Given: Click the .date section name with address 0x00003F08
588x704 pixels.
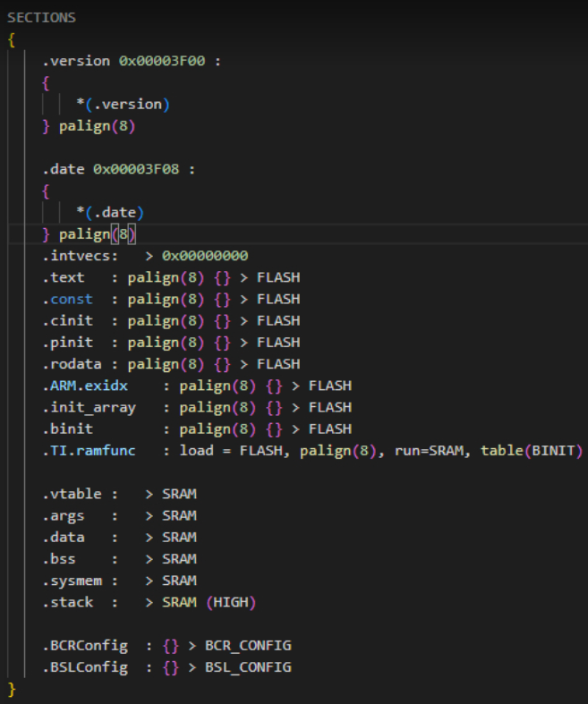Looking at the screenshot, I should pos(64,169).
